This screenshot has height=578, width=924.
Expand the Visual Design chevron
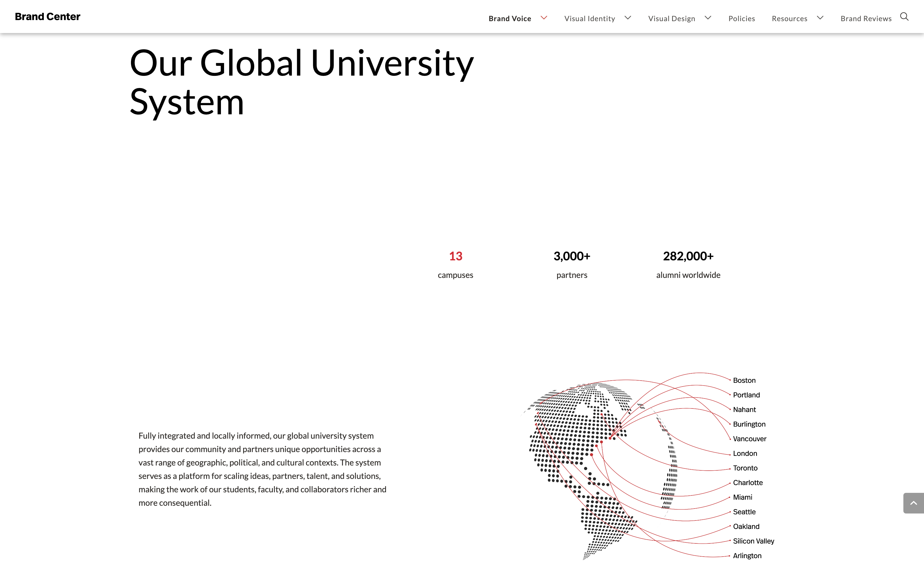click(x=708, y=18)
